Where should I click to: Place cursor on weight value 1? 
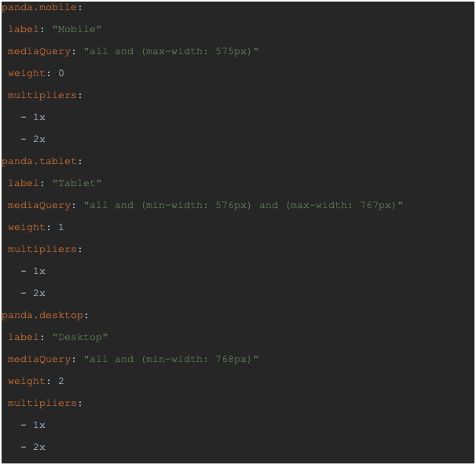61,227
